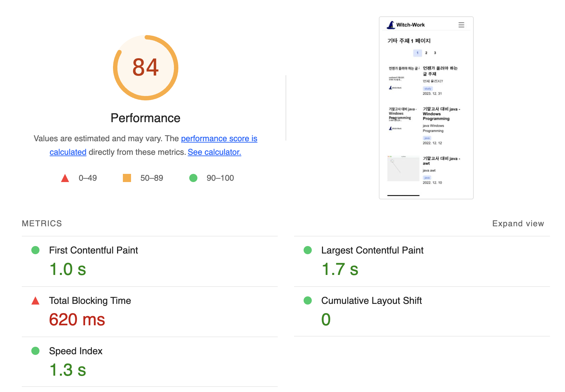The height and width of the screenshot is (392, 565).
Task: Click the green circle beside Cumulative Layout Shift
Action: pos(308,300)
